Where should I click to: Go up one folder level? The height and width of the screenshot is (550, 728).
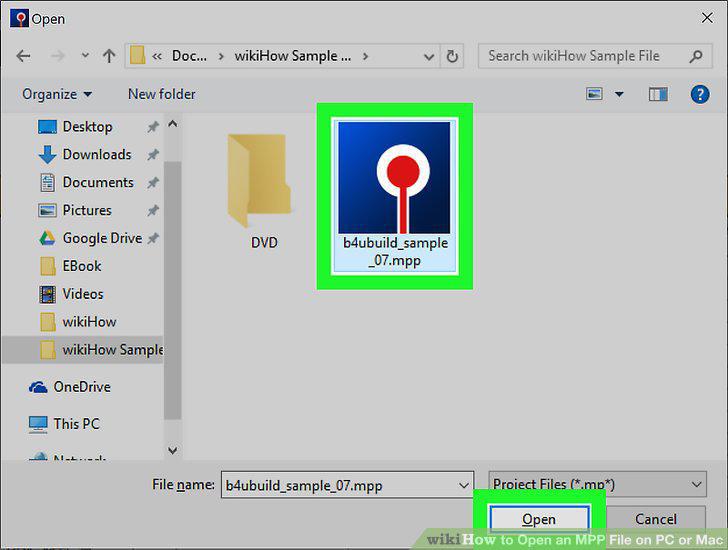click(x=109, y=56)
